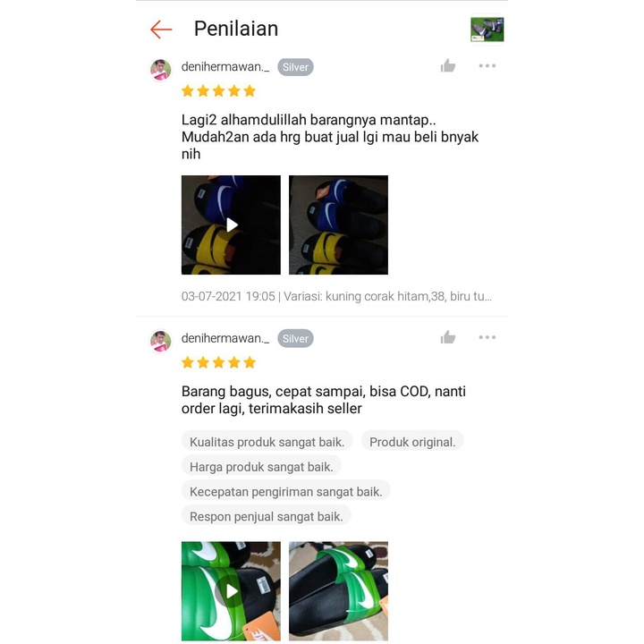
Task: Select the 'Produk original.' tag
Action: pyautogui.click(x=412, y=442)
